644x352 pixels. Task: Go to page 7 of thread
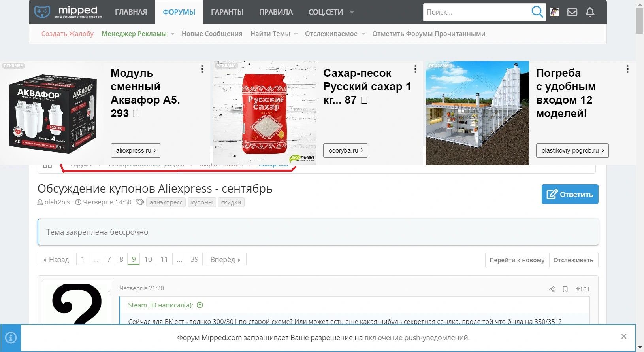[x=109, y=259]
